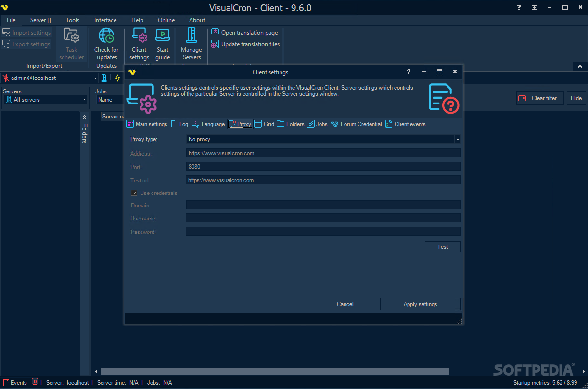Open Check for updates globe icon
The width and height of the screenshot is (588, 389).
tap(106, 36)
